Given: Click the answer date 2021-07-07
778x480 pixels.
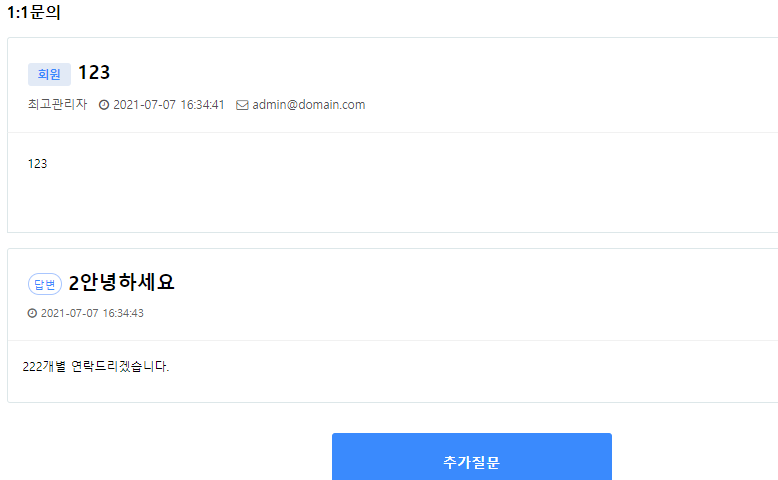Looking at the screenshot, I should pos(69,313).
